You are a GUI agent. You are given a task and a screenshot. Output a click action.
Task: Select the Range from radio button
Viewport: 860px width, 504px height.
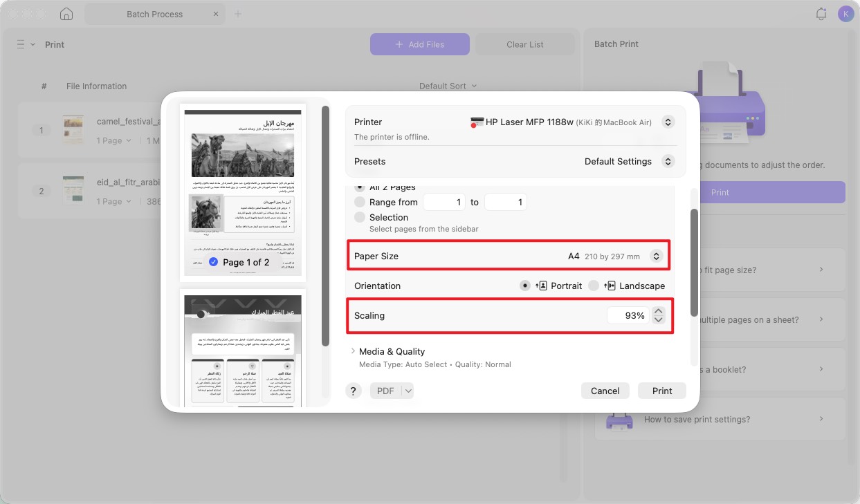(x=360, y=202)
